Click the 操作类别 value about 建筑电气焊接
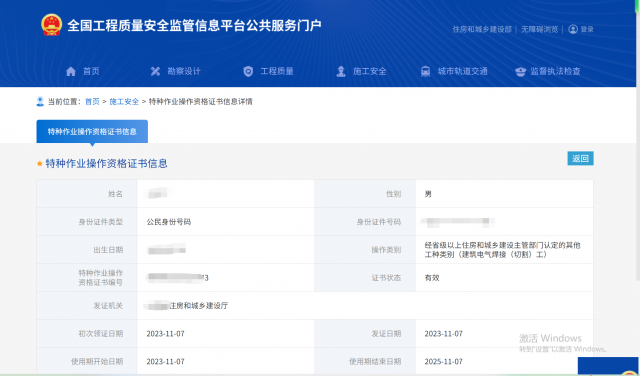This screenshot has width=640, height=376. [502, 250]
